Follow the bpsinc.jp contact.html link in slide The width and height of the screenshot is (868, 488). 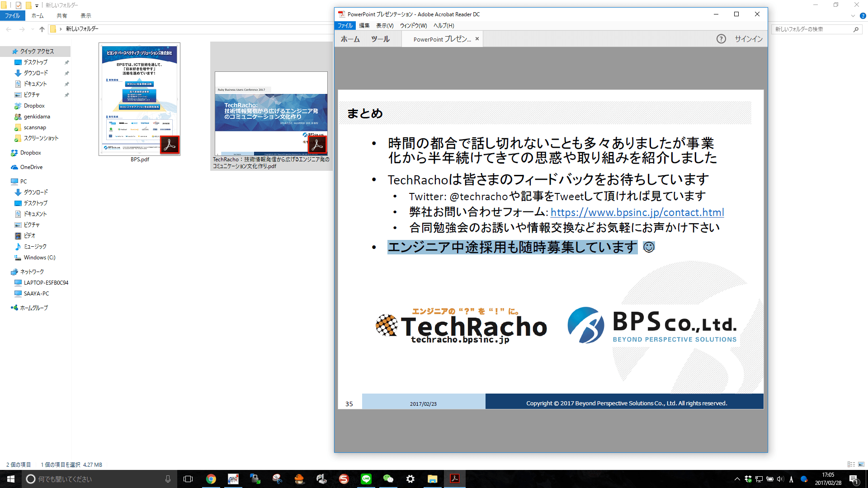coord(637,212)
